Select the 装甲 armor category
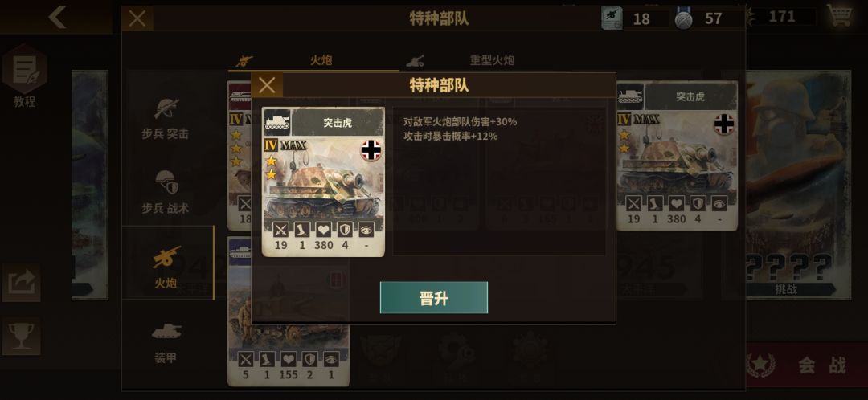Image resolution: width=868 pixels, height=400 pixels. [x=166, y=343]
